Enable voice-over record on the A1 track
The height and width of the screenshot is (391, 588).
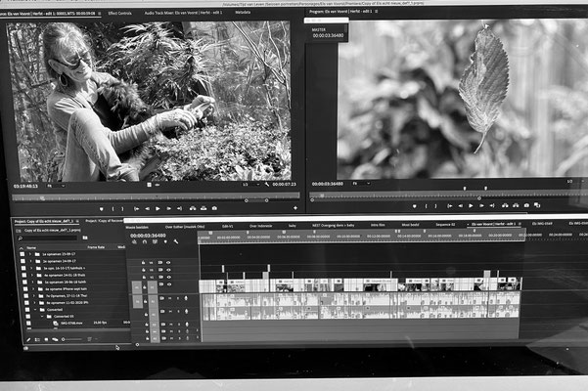click(x=186, y=298)
